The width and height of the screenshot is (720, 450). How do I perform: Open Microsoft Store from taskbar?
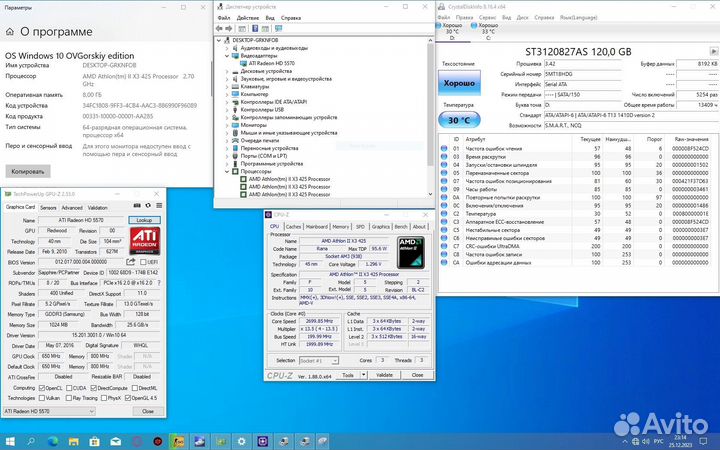click(95, 442)
